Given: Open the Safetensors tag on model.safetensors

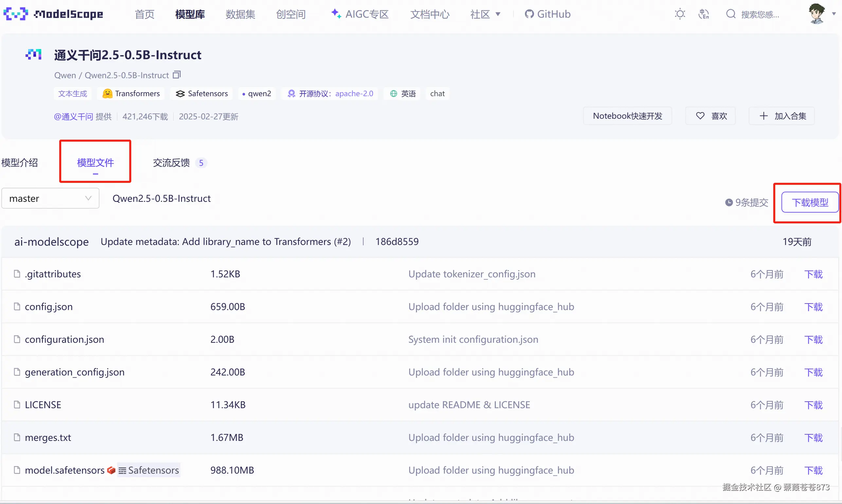Looking at the screenshot, I should (x=149, y=470).
